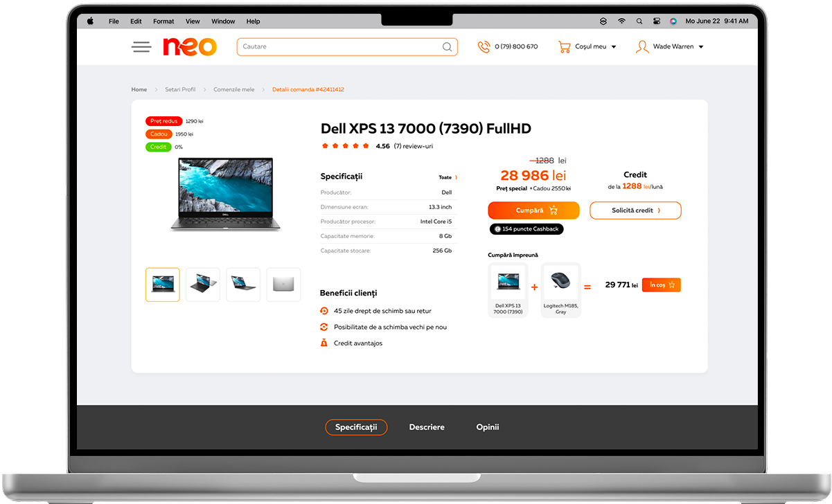Add the bundle with În coș button
This screenshot has width=832, height=504.
point(662,285)
